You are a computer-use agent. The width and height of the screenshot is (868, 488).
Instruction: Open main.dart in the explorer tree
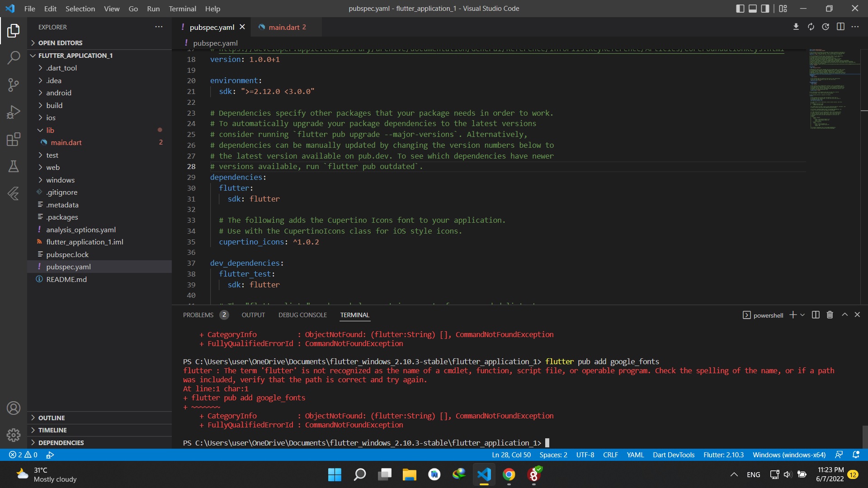99,142
